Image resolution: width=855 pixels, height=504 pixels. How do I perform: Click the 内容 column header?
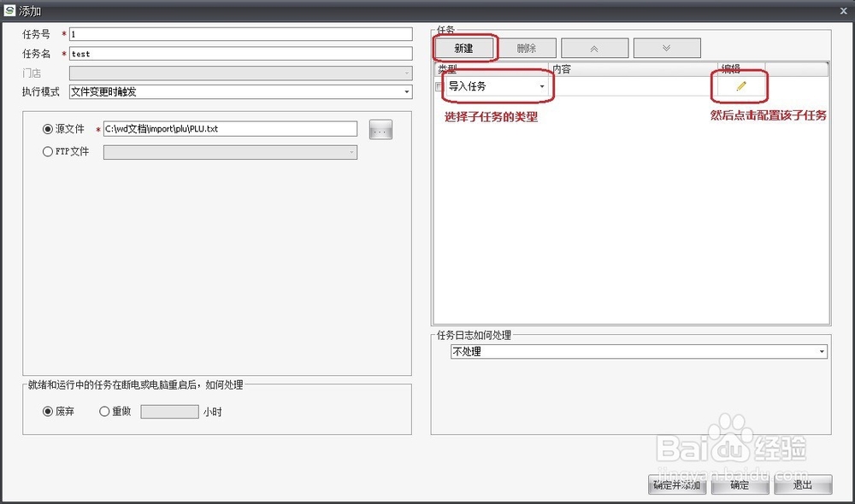(632, 69)
